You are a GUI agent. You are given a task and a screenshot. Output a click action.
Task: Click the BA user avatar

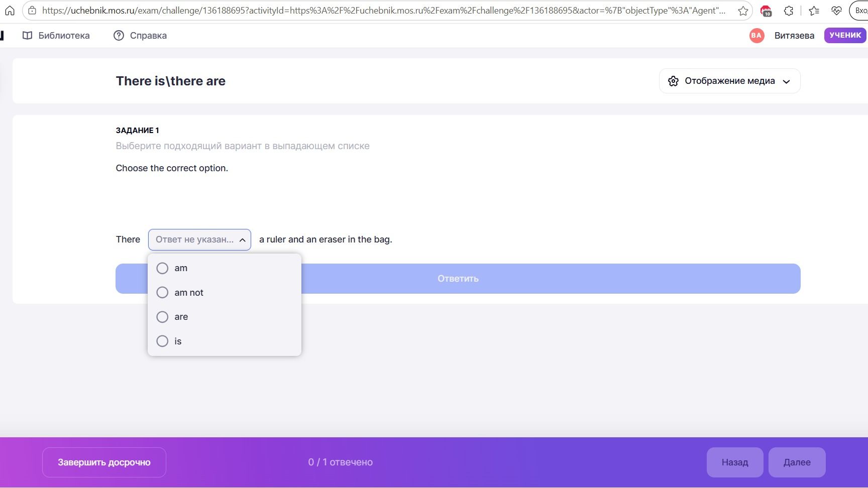(x=756, y=35)
